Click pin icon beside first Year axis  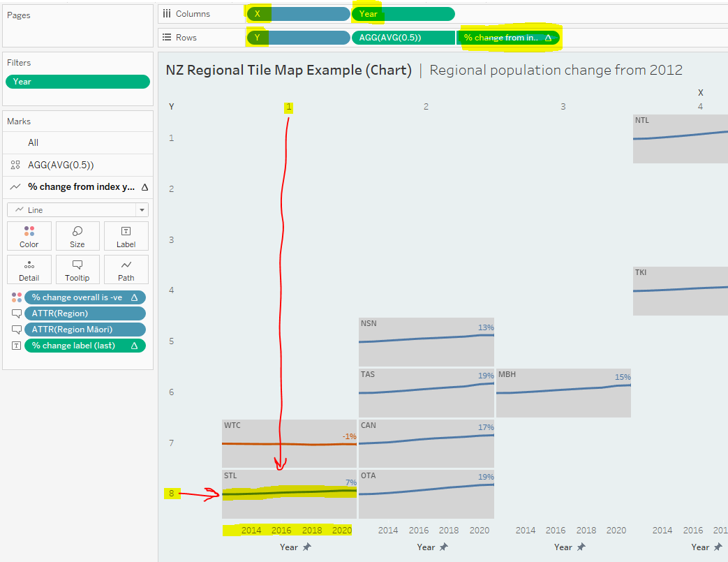[x=306, y=547]
